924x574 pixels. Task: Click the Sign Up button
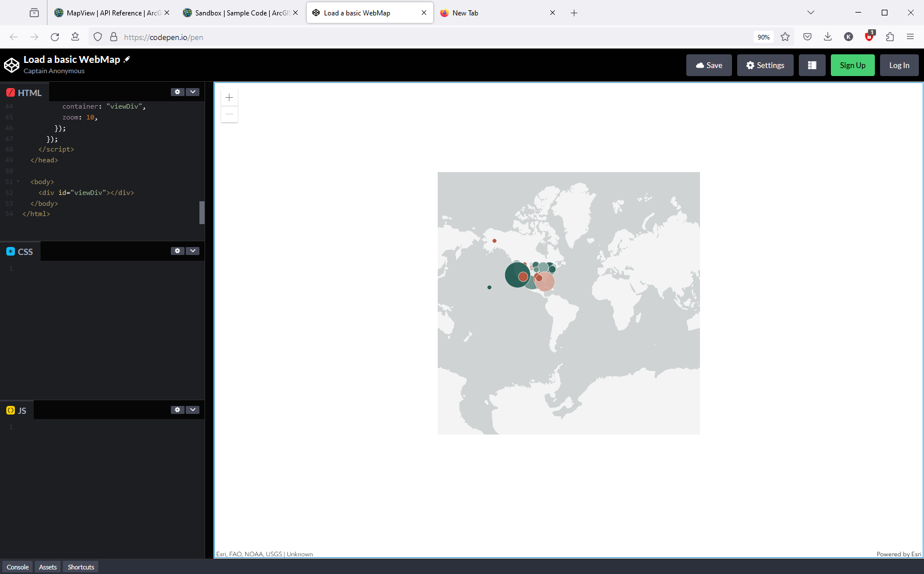click(852, 65)
